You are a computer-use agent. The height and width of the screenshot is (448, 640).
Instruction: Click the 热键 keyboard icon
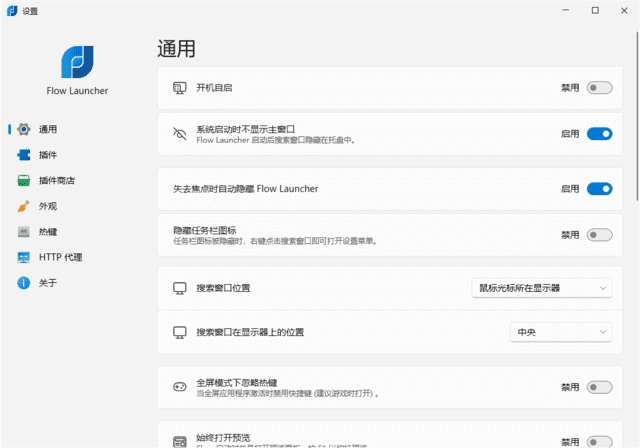(x=24, y=232)
